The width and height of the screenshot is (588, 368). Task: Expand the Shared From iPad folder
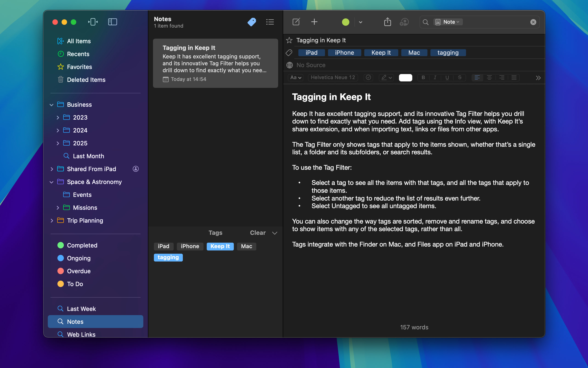[52, 169]
